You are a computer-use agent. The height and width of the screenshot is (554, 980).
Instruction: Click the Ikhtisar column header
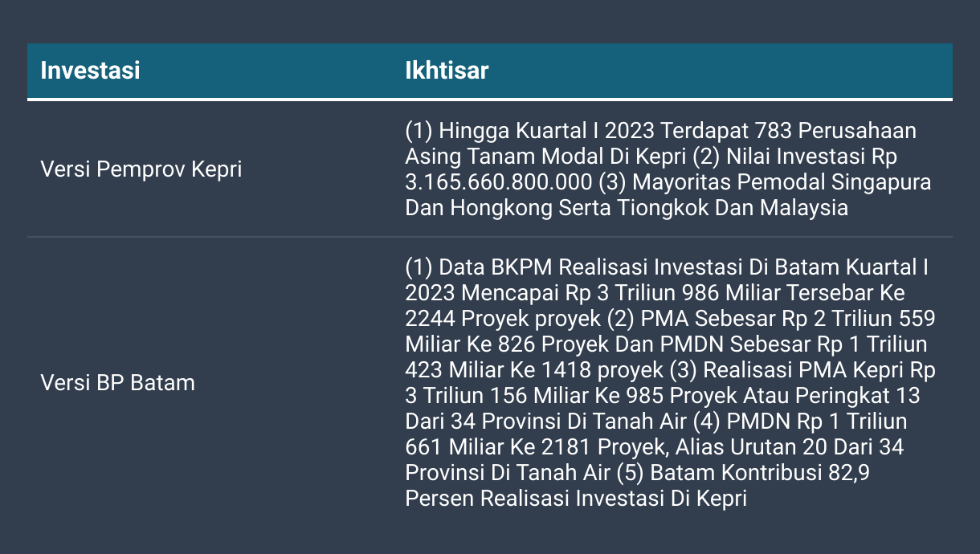tap(447, 71)
